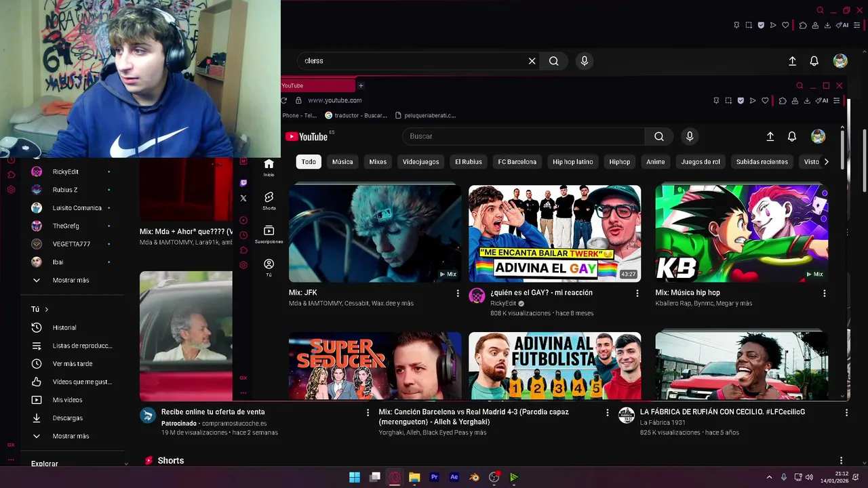
Task: Open Twitch in the front window's Opera sidebar
Action: click(x=243, y=183)
